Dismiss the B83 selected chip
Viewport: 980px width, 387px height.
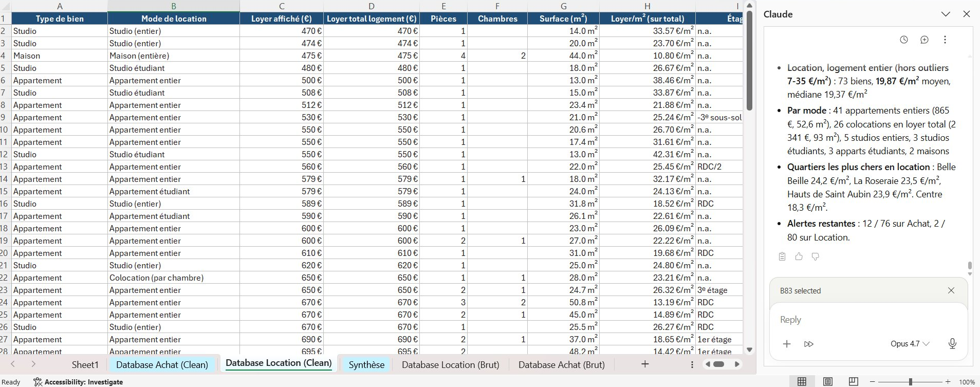click(951, 290)
